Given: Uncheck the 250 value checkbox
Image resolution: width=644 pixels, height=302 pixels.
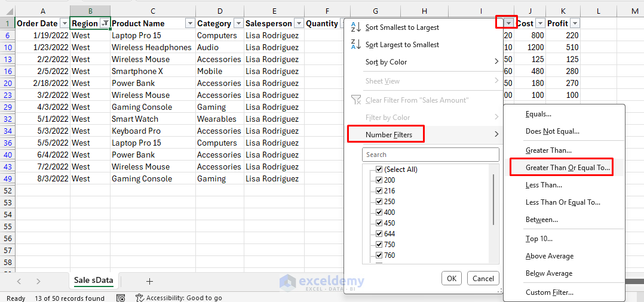Looking at the screenshot, I should (x=379, y=202).
